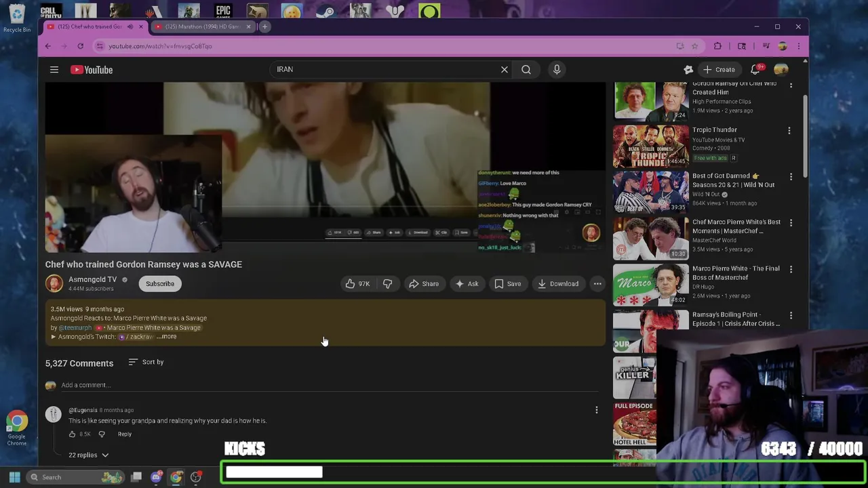
Task: Like the video with 97K thumbs up
Action: [357, 284]
